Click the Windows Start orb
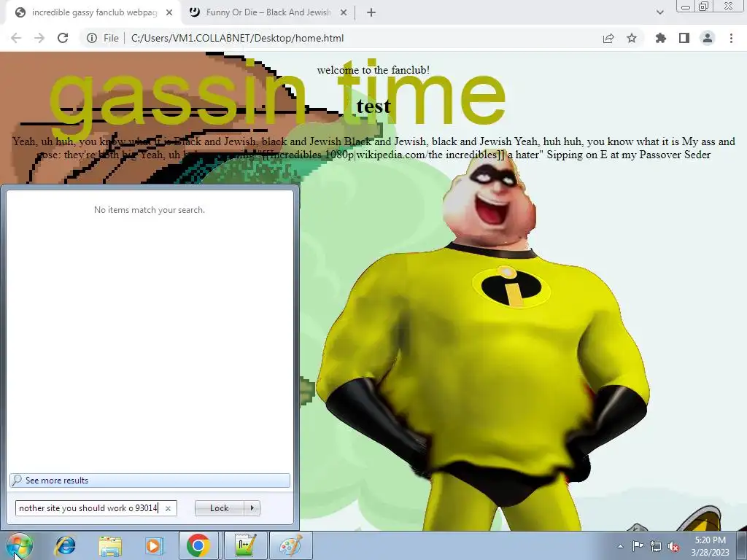This screenshot has height=560, width=747. point(19,545)
